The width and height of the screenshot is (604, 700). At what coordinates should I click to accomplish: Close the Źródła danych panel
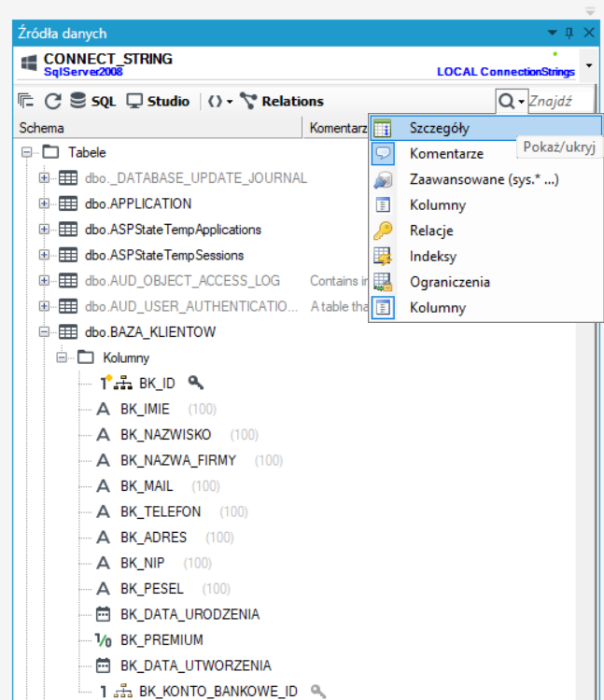pyautogui.click(x=589, y=33)
